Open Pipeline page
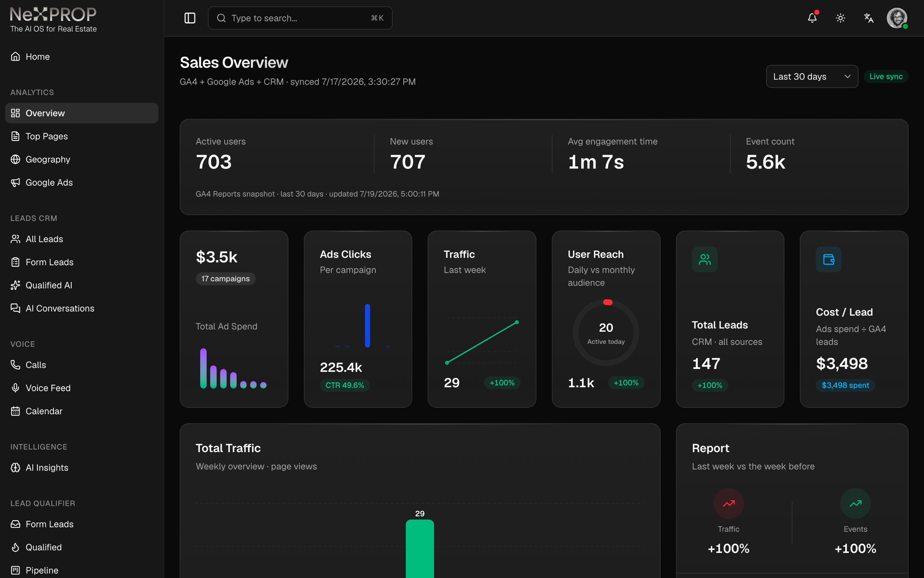924x578 pixels. [x=82, y=570]
